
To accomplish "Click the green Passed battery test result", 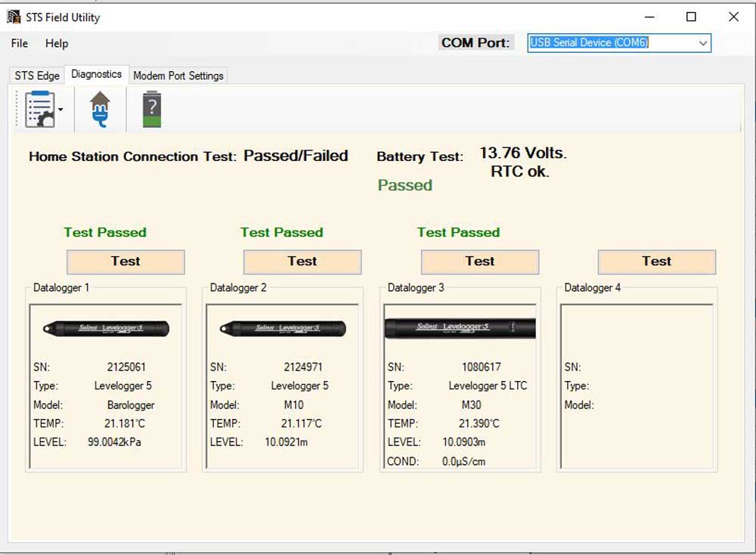I will pos(404,184).
